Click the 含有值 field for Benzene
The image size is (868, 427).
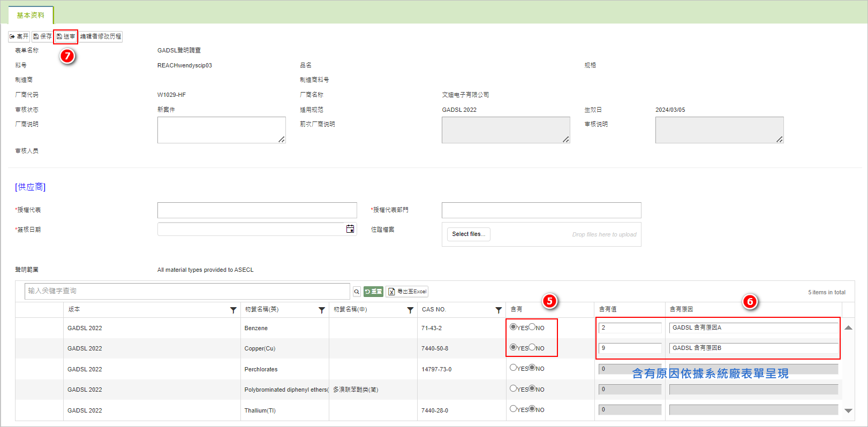click(630, 327)
